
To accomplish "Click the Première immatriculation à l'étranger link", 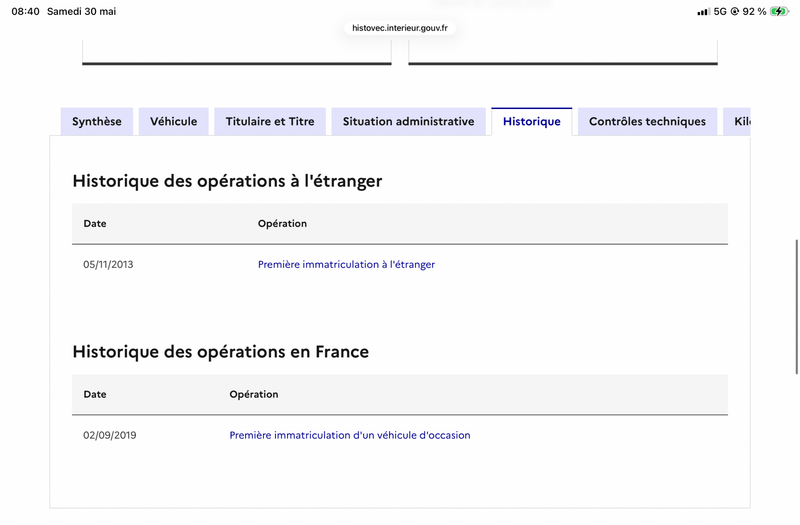I will coord(346,264).
